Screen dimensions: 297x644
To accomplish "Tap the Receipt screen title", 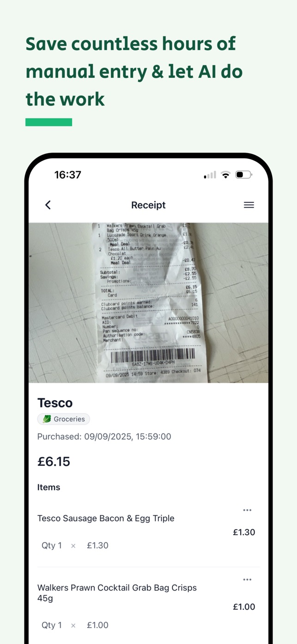I will click(x=148, y=205).
